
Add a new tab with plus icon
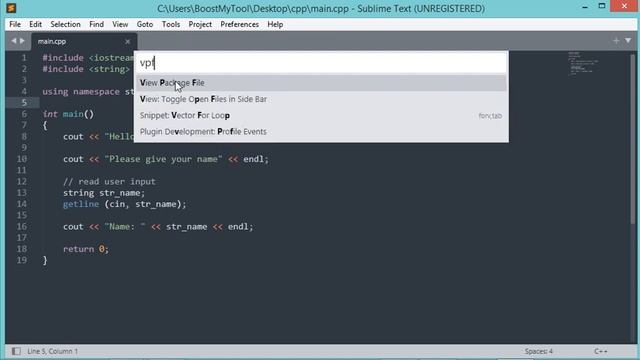pos(616,40)
